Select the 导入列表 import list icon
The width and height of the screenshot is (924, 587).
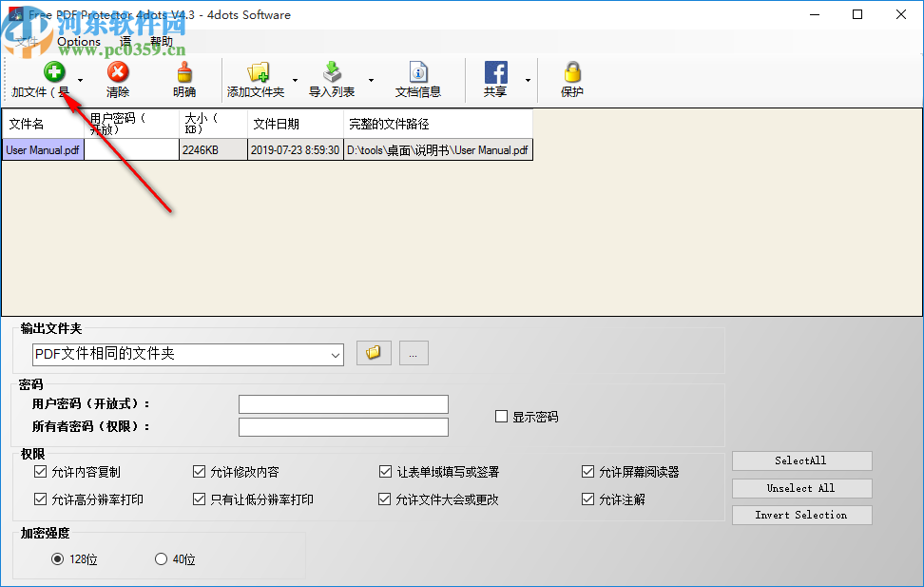pos(333,71)
